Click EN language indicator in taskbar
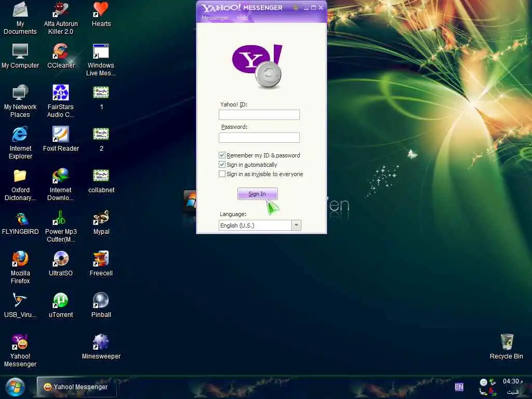Viewport: 532px width, 399px height. tap(459, 387)
